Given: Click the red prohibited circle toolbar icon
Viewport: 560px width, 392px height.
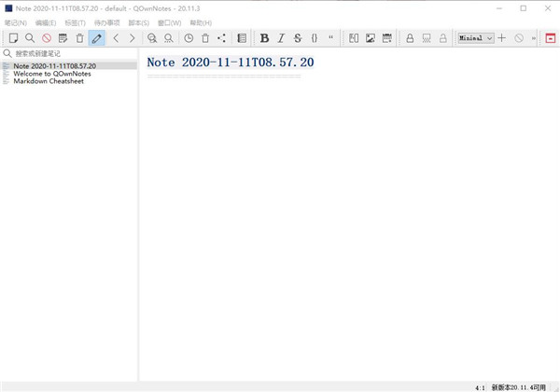Looking at the screenshot, I should click(x=47, y=38).
